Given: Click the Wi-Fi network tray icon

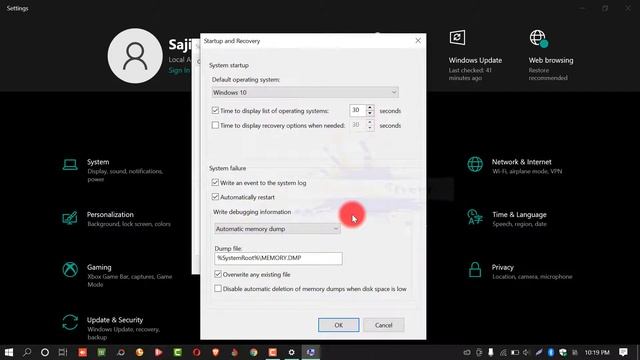Looking at the screenshot, I should pyautogui.click(x=503, y=352).
